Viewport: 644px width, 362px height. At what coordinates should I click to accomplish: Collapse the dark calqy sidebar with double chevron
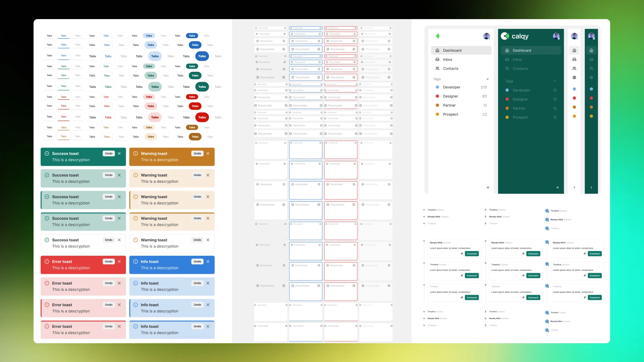(557, 187)
